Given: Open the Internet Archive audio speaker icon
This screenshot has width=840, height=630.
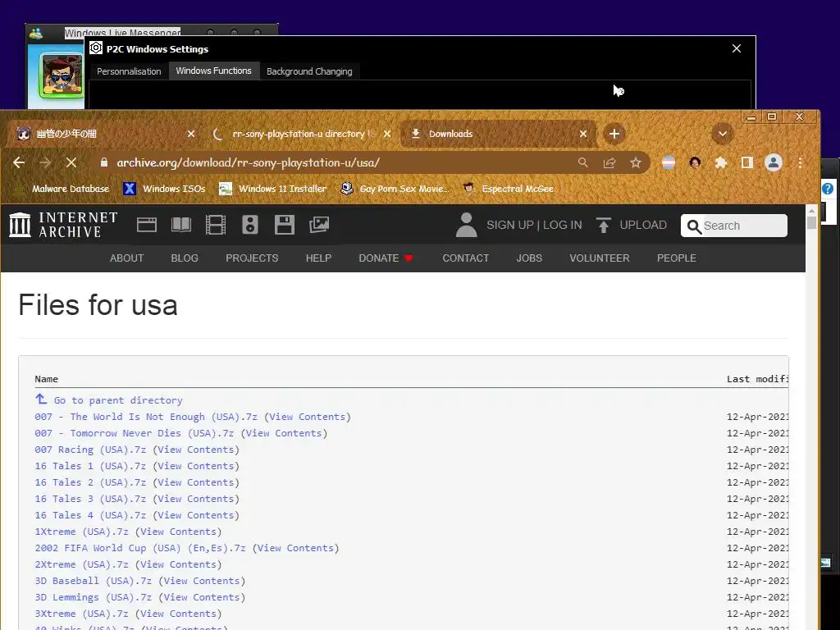Looking at the screenshot, I should tap(249, 225).
